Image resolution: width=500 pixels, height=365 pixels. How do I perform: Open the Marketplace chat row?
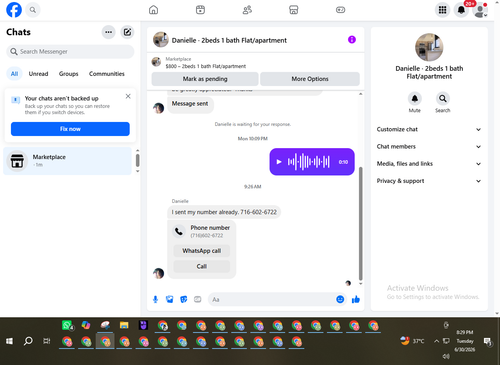coord(68,161)
